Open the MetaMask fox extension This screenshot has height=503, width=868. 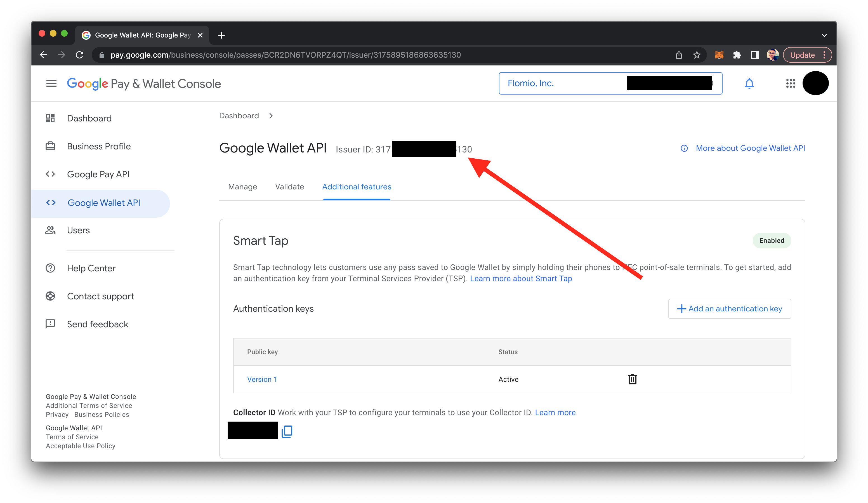pos(719,55)
